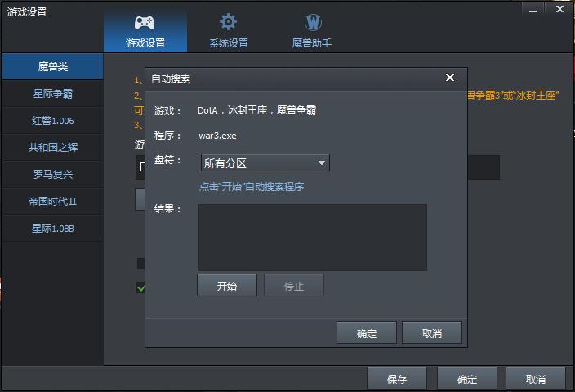The image size is (575, 392).
Task: Click the game names DotA，冰封王座，魔兽争霸
Action: (x=256, y=110)
